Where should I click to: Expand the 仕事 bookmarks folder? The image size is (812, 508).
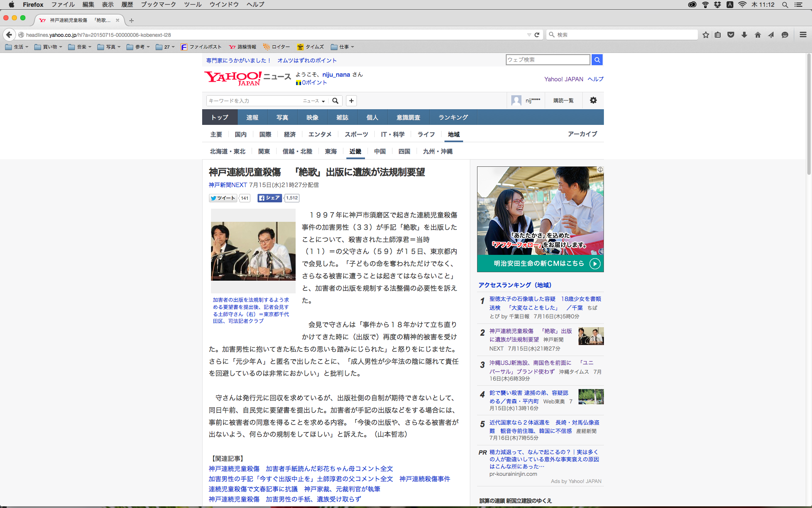(342, 47)
